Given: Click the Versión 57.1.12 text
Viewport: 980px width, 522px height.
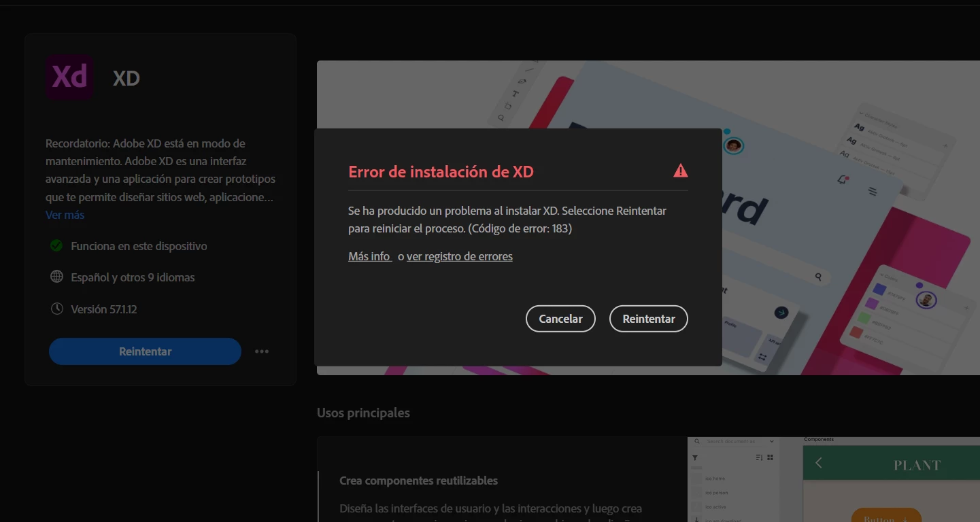Looking at the screenshot, I should coord(104,309).
